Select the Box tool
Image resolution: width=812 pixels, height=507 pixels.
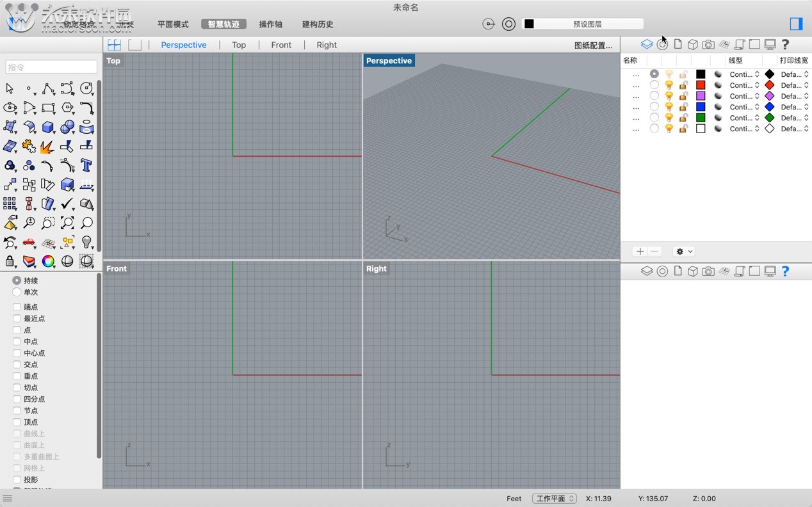click(x=48, y=127)
